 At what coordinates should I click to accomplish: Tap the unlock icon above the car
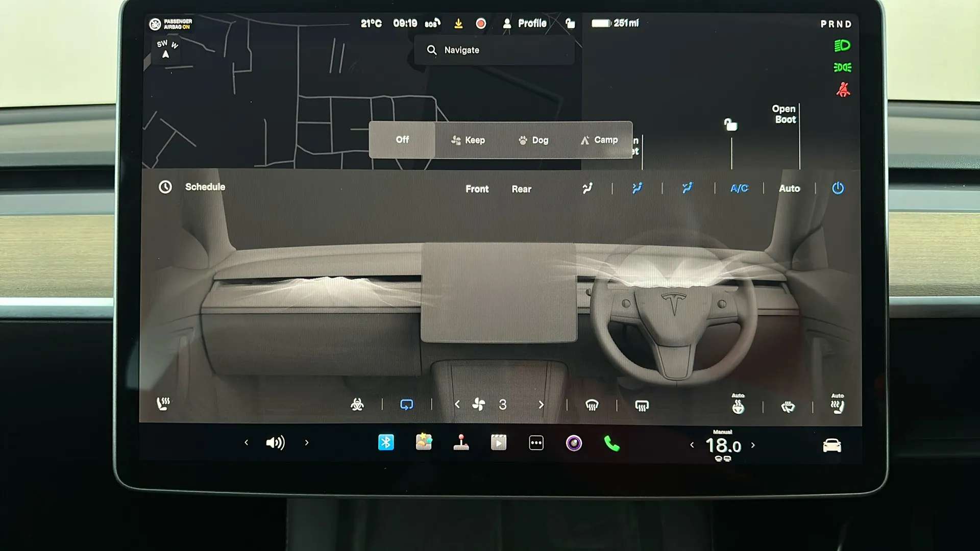pos(731,124)
